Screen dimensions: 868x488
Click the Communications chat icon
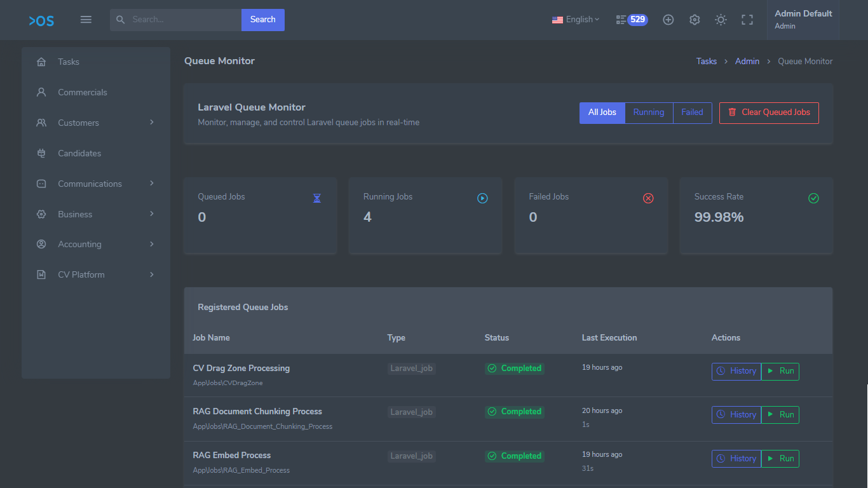(x=41, y=184)
